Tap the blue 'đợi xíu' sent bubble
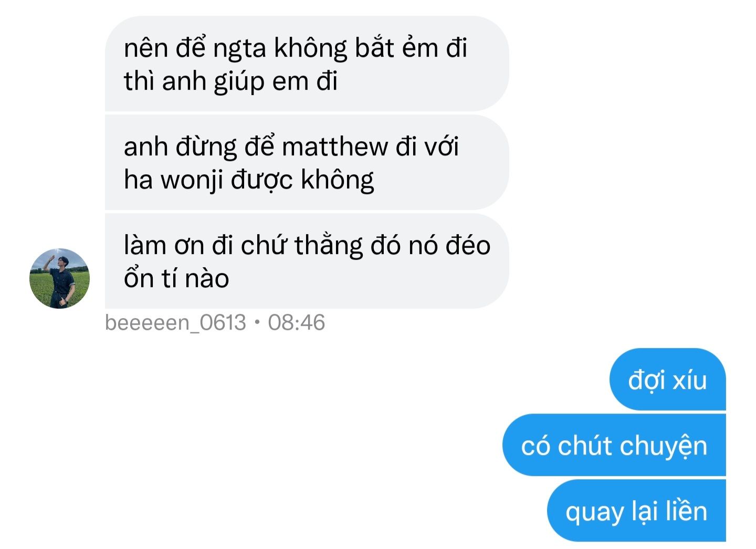756x549 pixels. (667, 379)
